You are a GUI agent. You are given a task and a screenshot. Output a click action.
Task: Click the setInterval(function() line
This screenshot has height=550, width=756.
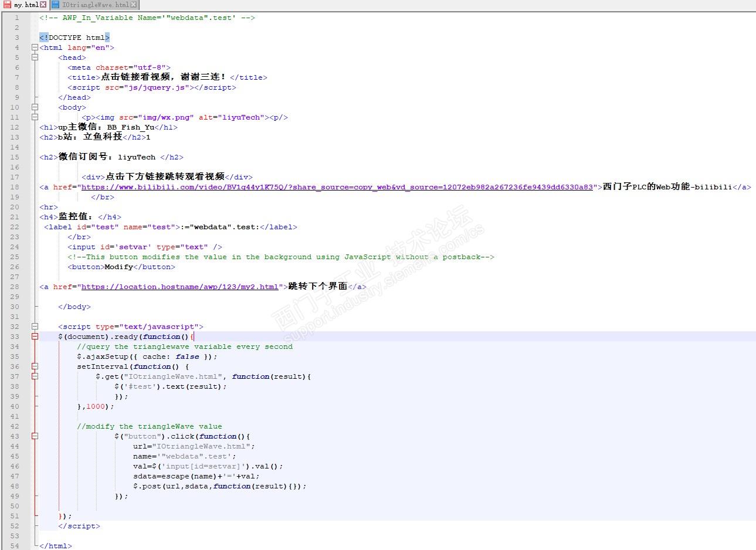point(133,366)
